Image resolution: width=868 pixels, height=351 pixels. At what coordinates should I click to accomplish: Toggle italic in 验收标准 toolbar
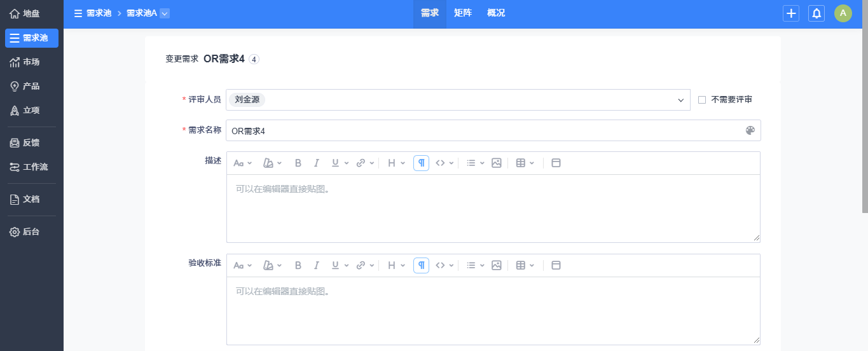(316, 266)
